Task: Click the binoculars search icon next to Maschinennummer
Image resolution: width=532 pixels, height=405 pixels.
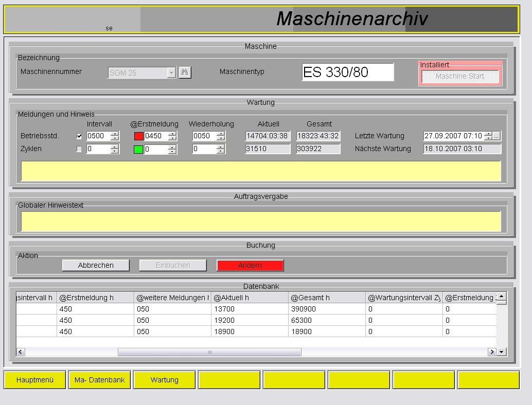Action: (185, 72)
